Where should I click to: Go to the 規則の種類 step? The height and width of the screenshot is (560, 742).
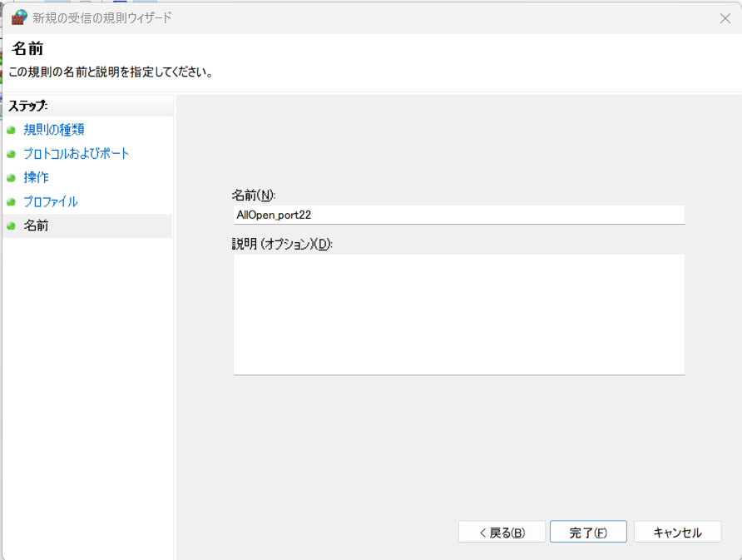click(x=53, y=130)
